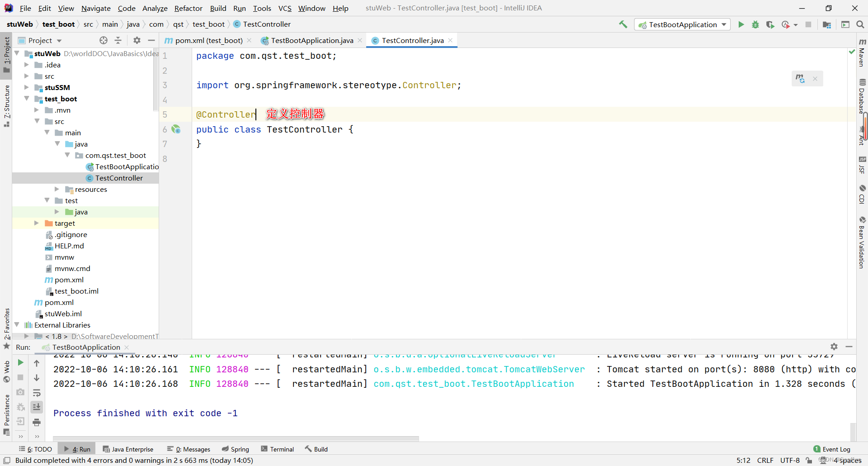Screen dimensions: 868x466
Task: Open run configuration TestBootApplication dropdown
Action: pos(683,24)
